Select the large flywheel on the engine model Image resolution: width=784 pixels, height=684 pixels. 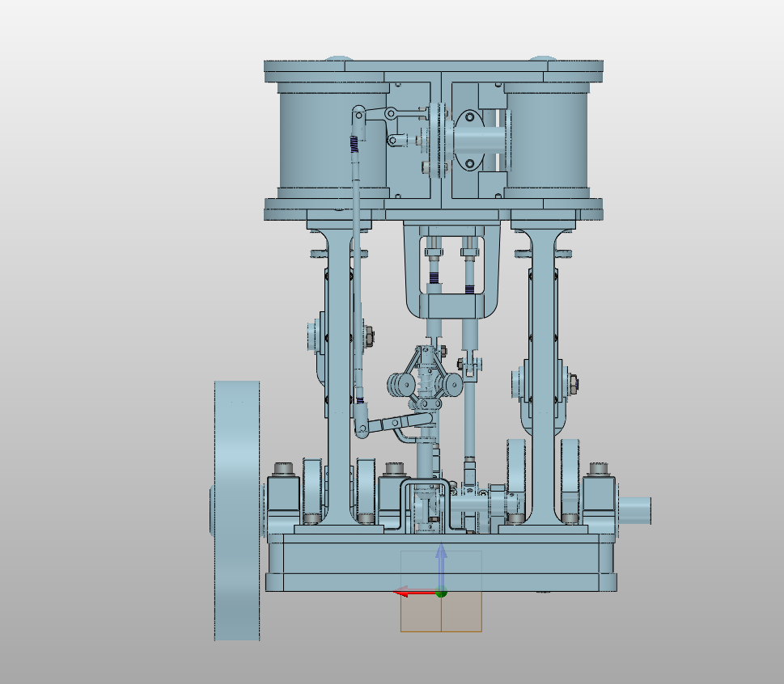point(237,511)
